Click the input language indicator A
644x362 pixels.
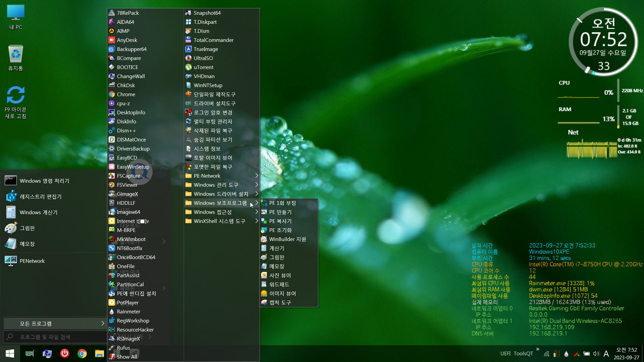click(x=606, y=354)
